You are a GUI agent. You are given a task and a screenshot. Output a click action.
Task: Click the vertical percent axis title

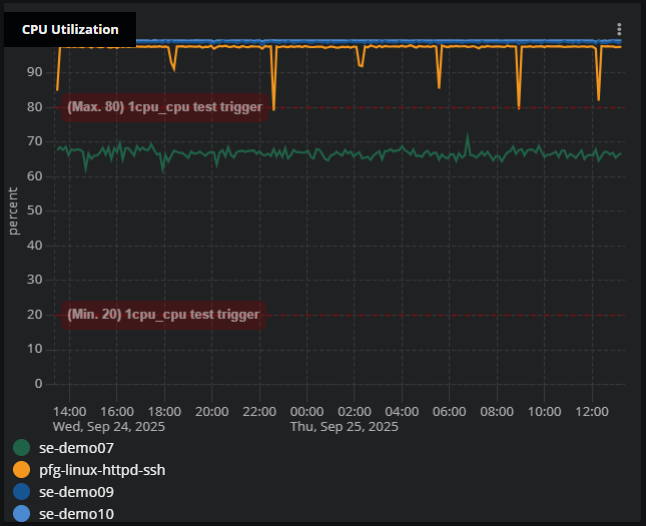point(14,210)
